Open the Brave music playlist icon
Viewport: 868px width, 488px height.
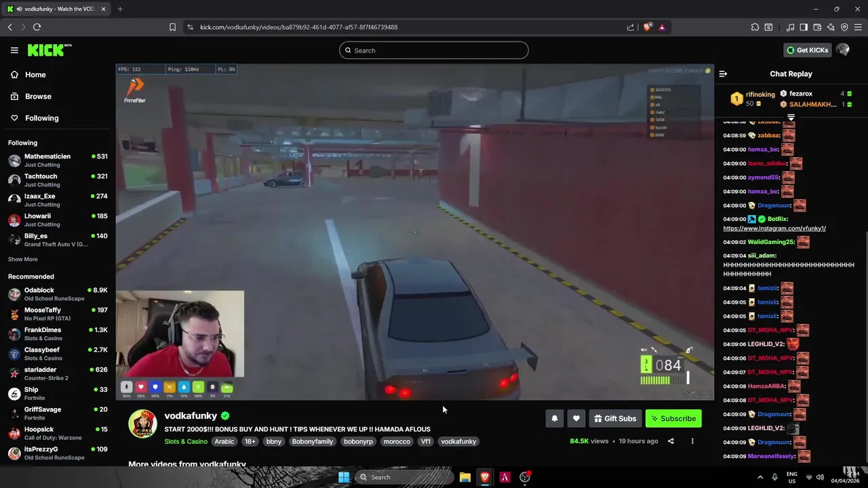pyautogui.click(x=790, y=27)
